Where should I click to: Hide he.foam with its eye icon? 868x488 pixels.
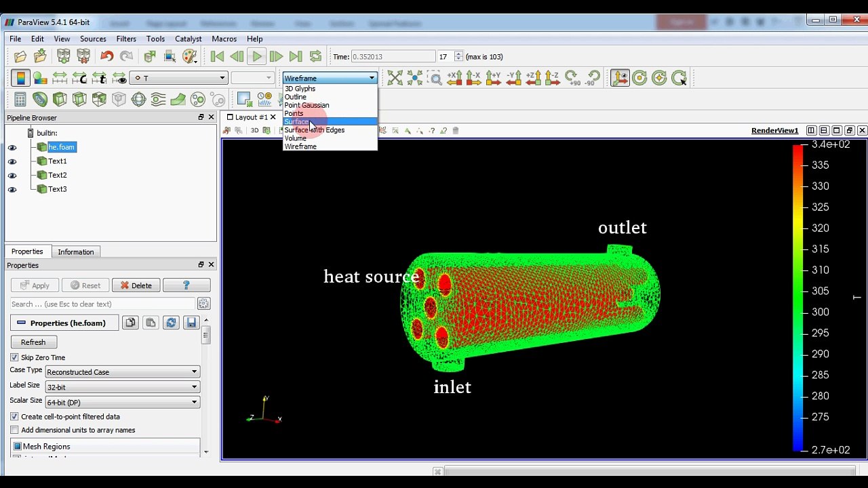(12, 148)
